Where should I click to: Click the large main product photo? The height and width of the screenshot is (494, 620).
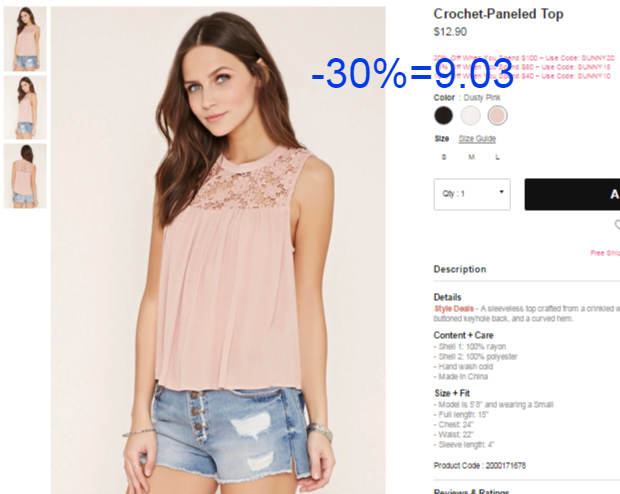tap(218, 250)
